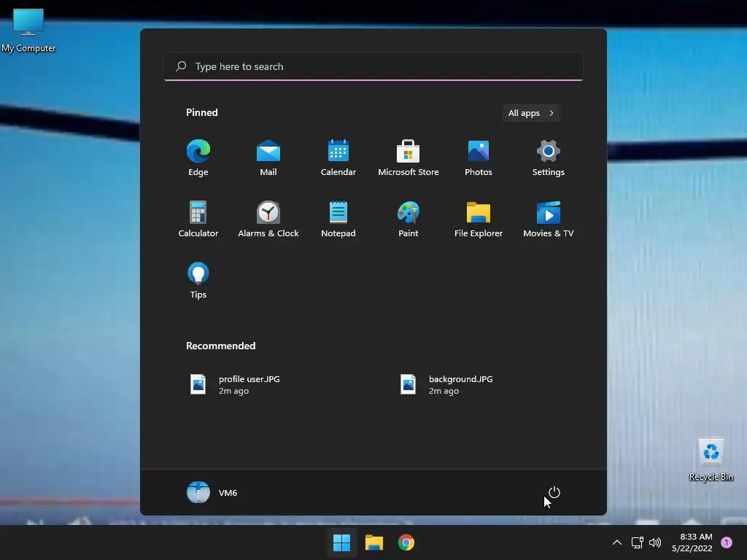The height and width of the screenshot is (560, 747).
Task: Open the Tips app
Action: (198, 281)
